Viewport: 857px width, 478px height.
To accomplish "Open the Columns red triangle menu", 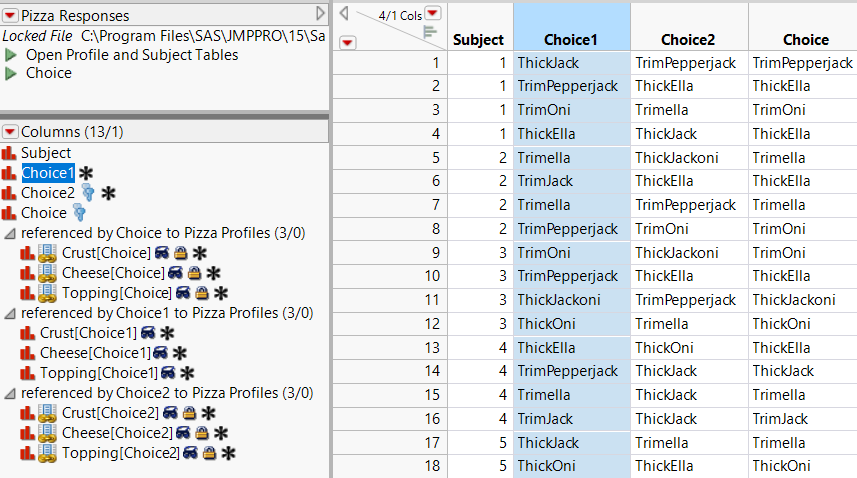I will (x=10, y=132).
